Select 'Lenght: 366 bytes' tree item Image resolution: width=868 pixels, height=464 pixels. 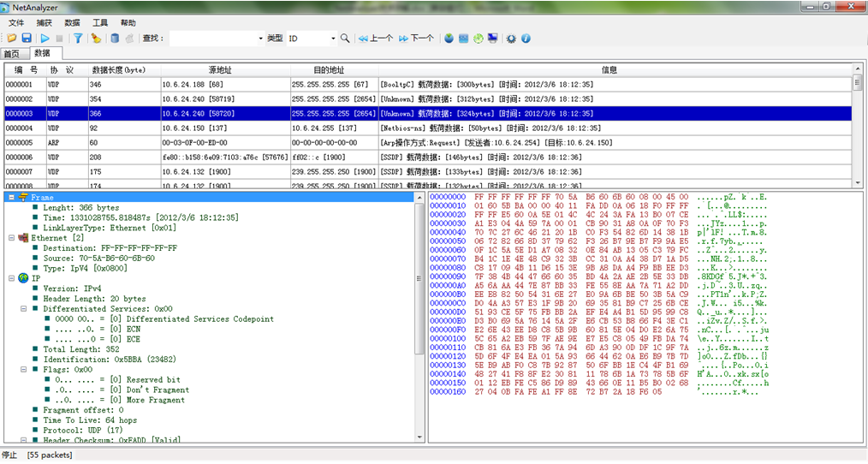(x=81, y=208)
